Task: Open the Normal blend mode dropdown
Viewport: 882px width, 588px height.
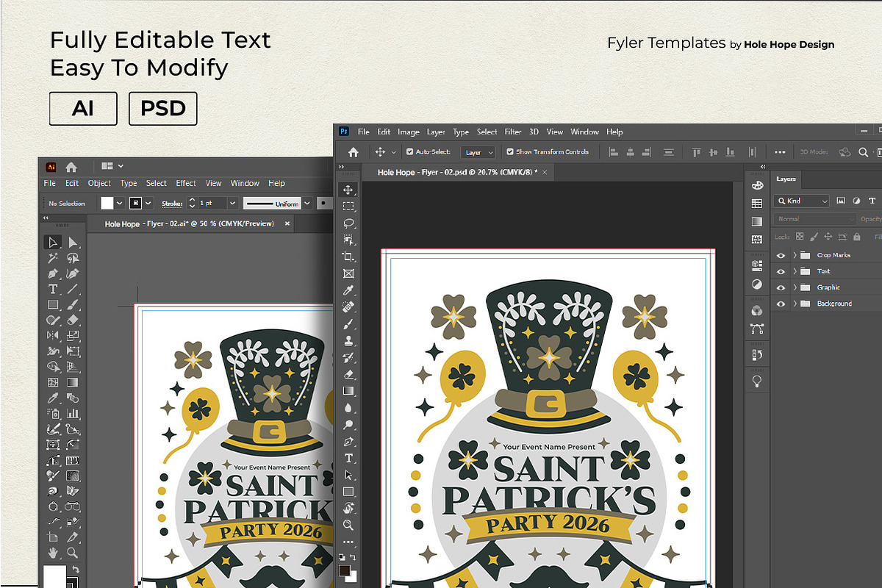Action: (x=815, y=219)
